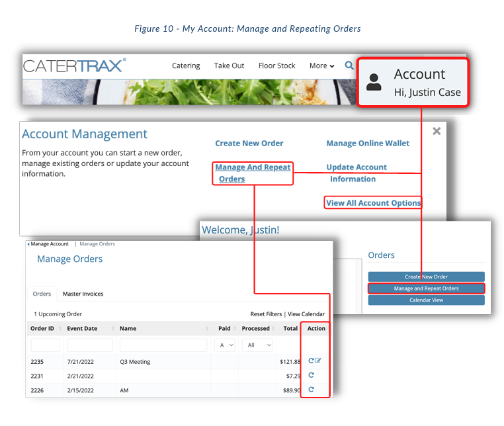Repeat order 2235 using its reorder icon
Viewport: 504px width, 426px height.
311,361
